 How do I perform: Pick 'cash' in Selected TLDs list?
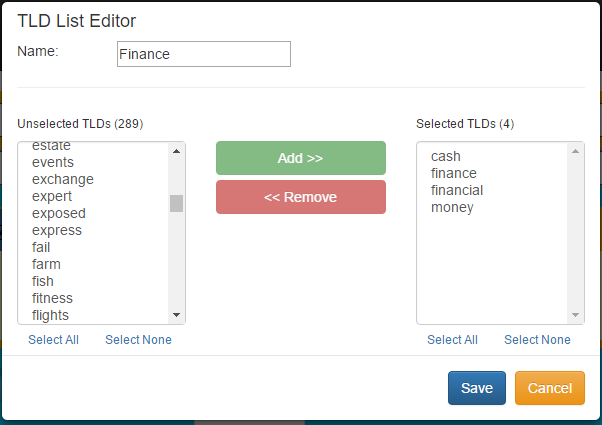pos(446,157)
